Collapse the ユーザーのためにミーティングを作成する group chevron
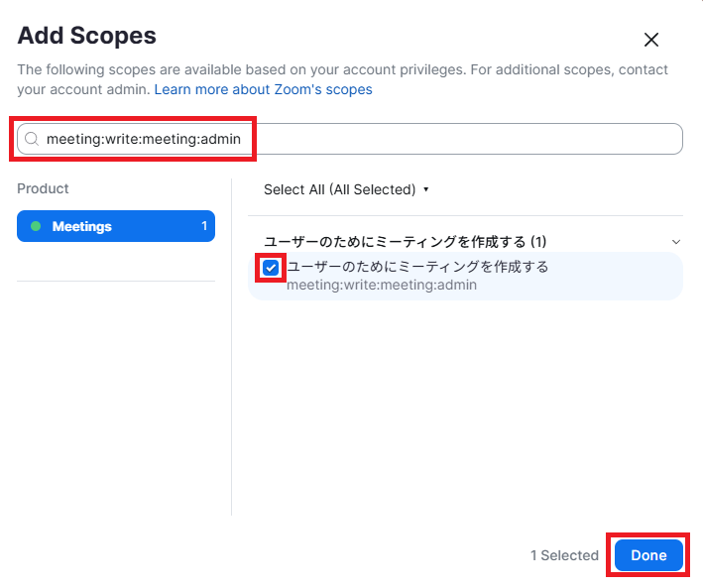Screen dimensions: 703x588 click(x=676, y=242)
